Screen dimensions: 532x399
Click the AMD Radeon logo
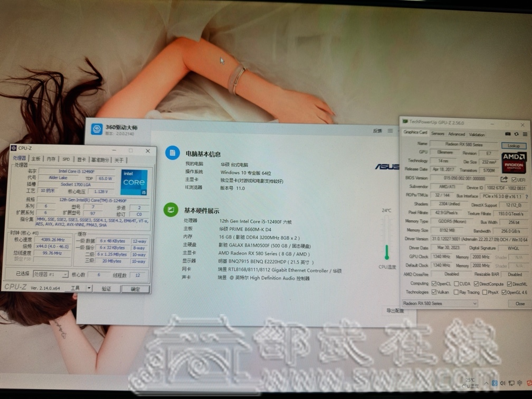[514, 163]
